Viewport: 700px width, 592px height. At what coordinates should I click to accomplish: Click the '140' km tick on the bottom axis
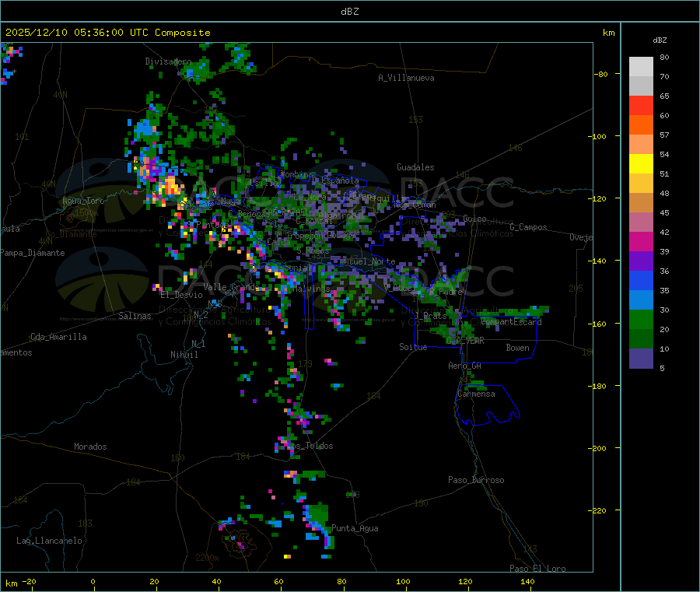pyautogui.click(x=527, y=581)
